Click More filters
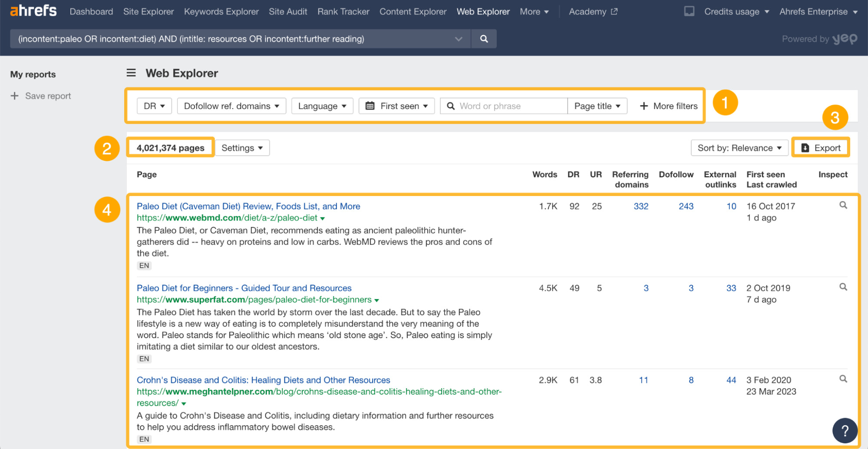This screenshot has width=868, height=449. (669, 106)
